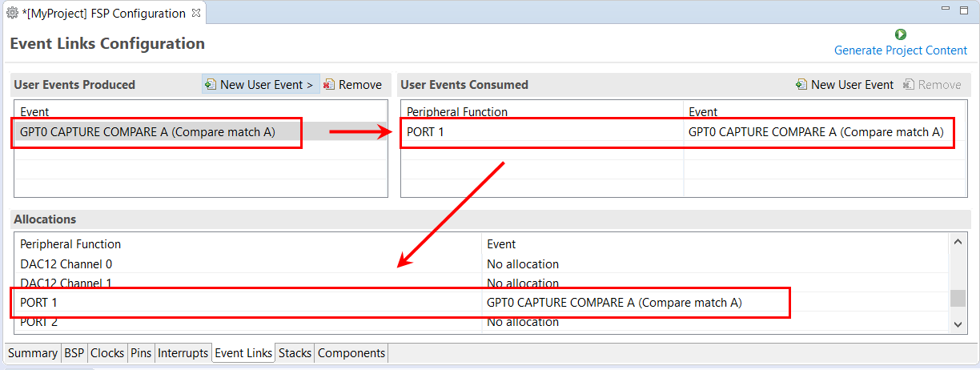The height and width of the screenshot is (370, 980).
Task: Switch to the Stacks tab
Action: (x=295, y=353)
